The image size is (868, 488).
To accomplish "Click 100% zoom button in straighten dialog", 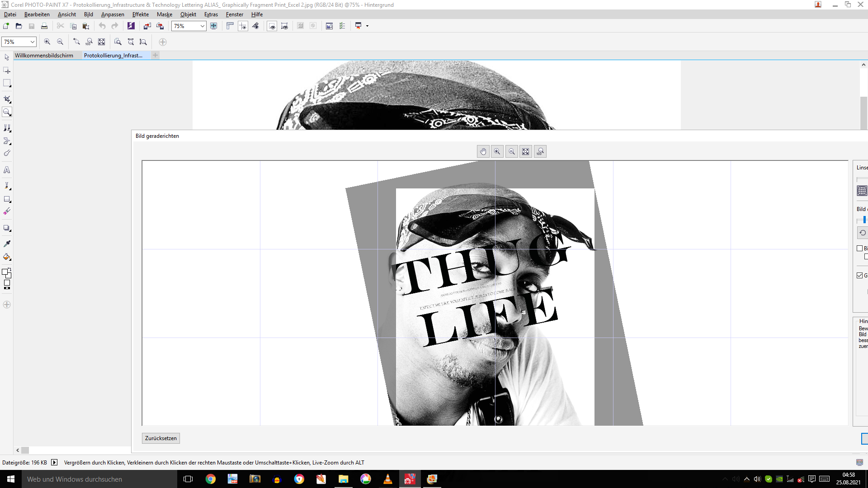I will pos(540,152).
